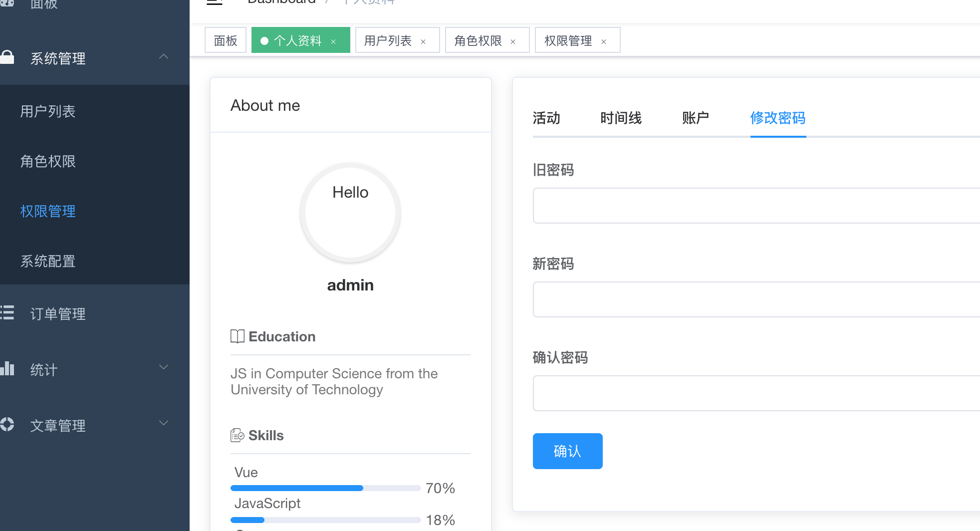The height and width of the screenshot is (531, 980).
Task: Click the JavaScript skill progress bar
Action: point(326,520)
